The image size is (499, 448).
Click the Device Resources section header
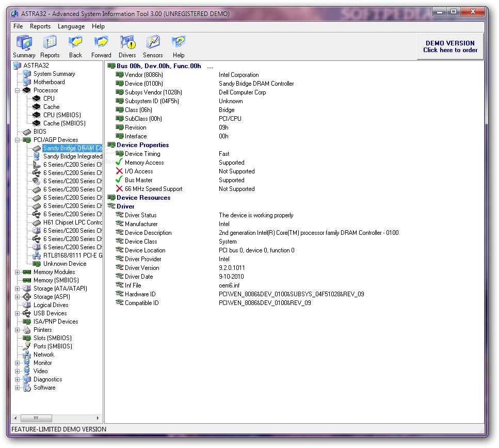143,198
